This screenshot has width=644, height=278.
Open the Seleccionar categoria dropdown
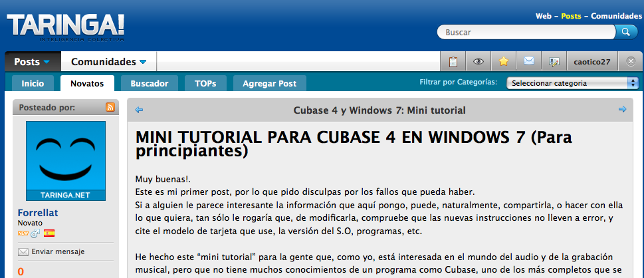click(572, 83)
